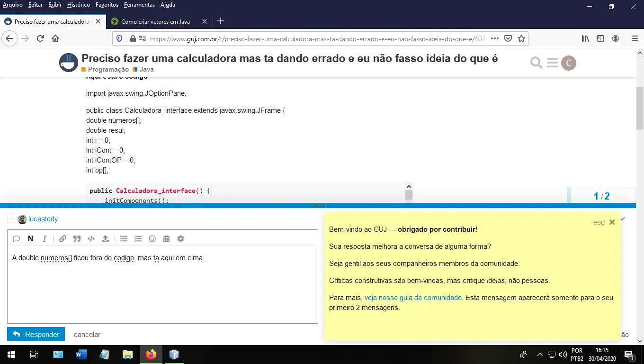Close the 'Como criar vetores em Java' tab
The image size is (644, 364).
pos(205,21)
